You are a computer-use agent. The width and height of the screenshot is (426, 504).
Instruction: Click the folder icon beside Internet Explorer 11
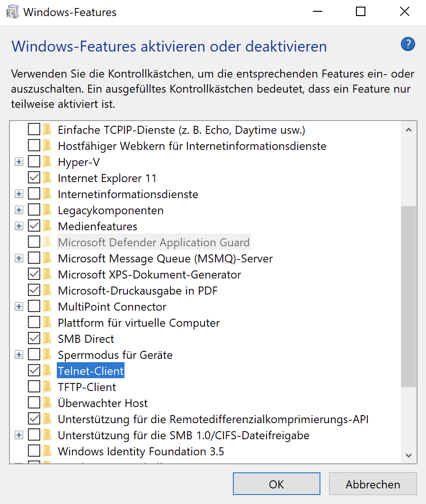click(x=47, y=178)
